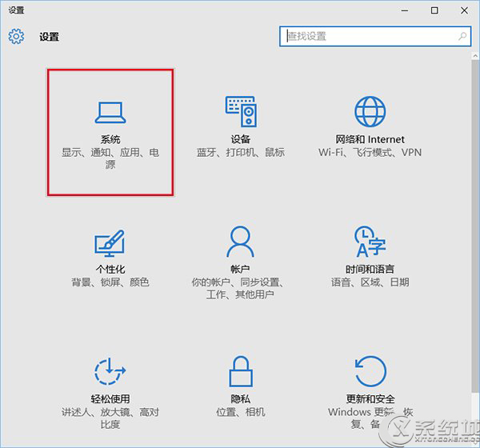Click the 位置、相机 description

(240, 412)
